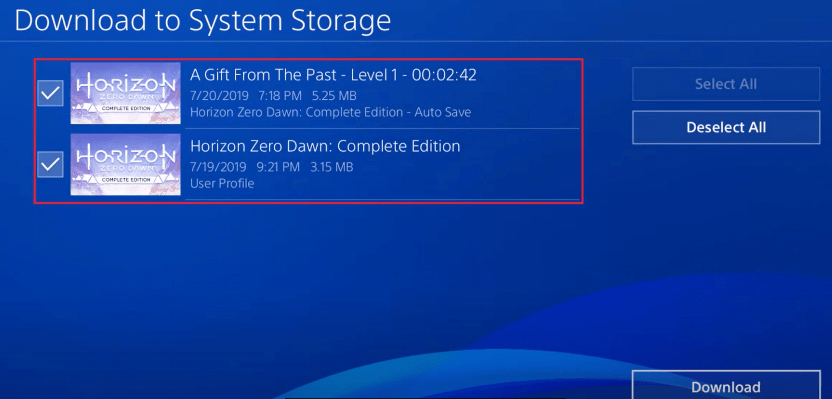Click the COMPLETE EDITION label in second thumbnail
Image resolution: width=832 pixels, height=399 pixels.
click(x=125, y=179)
